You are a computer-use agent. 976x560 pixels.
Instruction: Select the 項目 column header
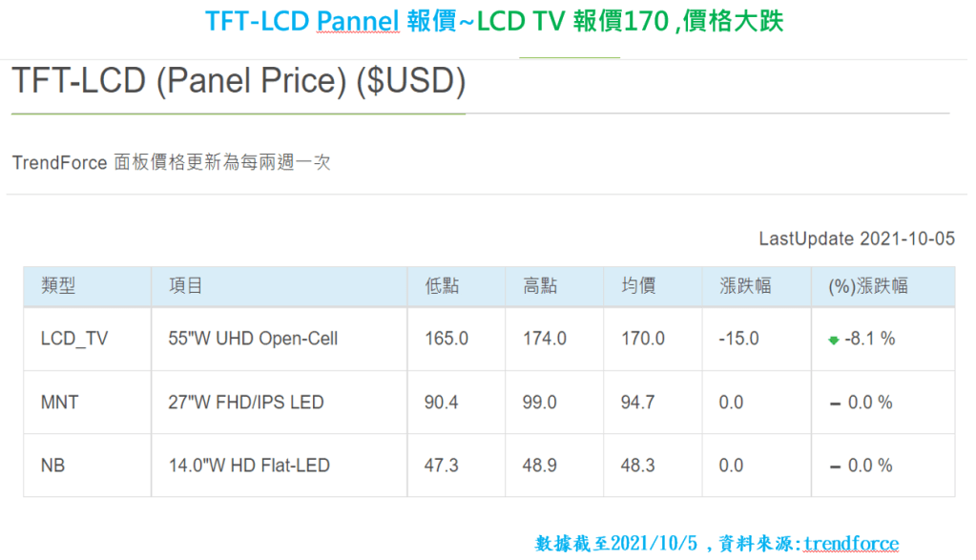point(185,286)
